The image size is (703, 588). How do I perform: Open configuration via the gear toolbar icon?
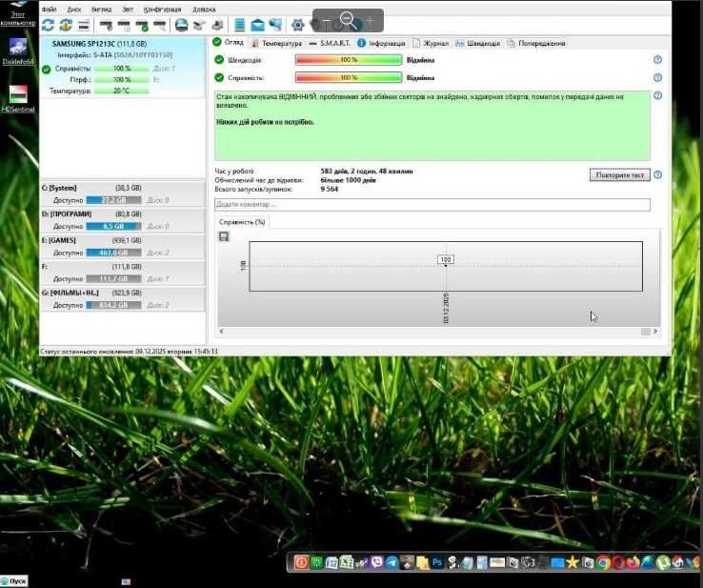coord(298,25)
